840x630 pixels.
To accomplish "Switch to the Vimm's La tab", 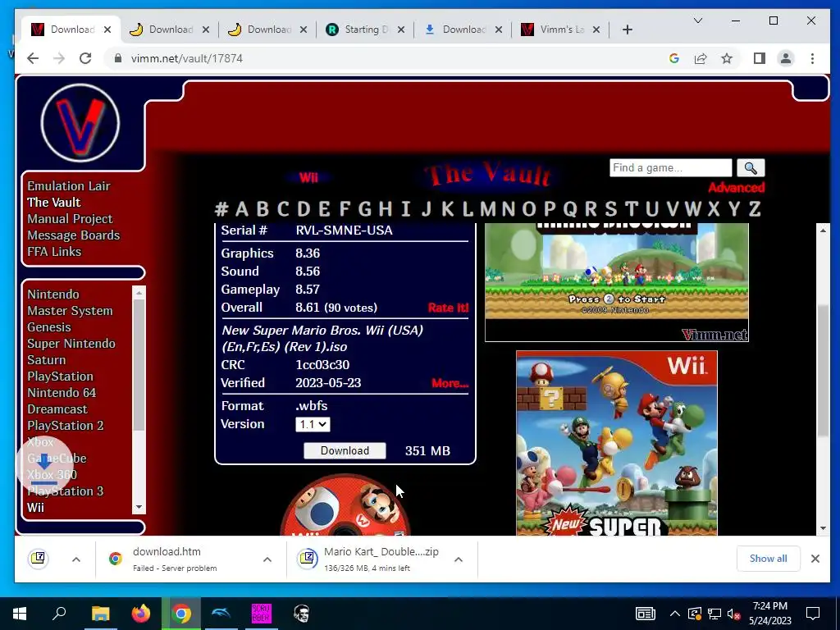I will tap(561, 30).
